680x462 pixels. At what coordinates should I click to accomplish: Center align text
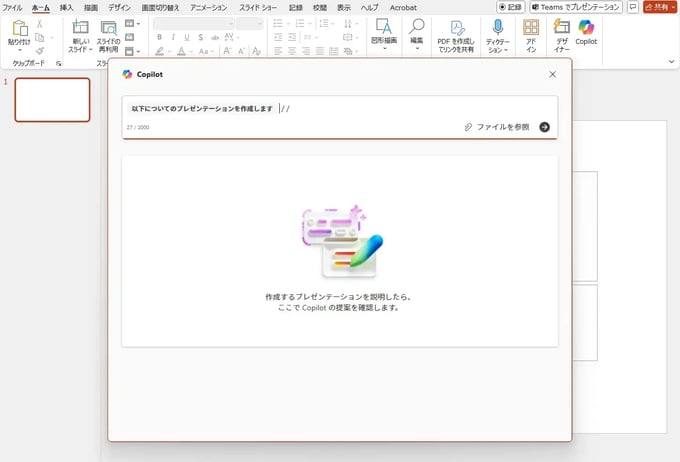pyautogui.click(x=292, y=51)
